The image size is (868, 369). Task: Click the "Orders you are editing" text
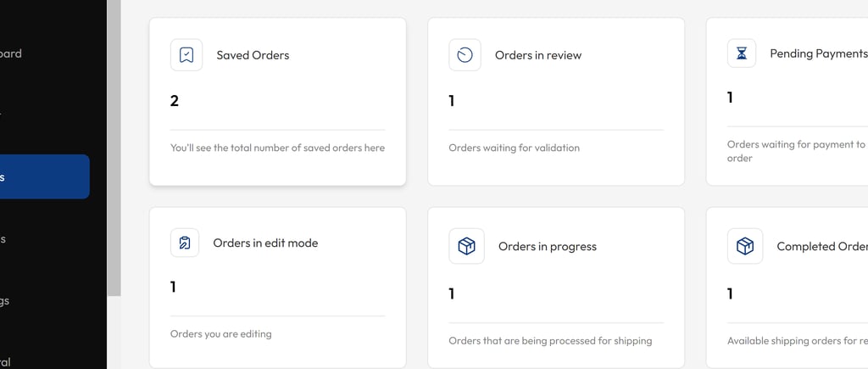(220, 334)
